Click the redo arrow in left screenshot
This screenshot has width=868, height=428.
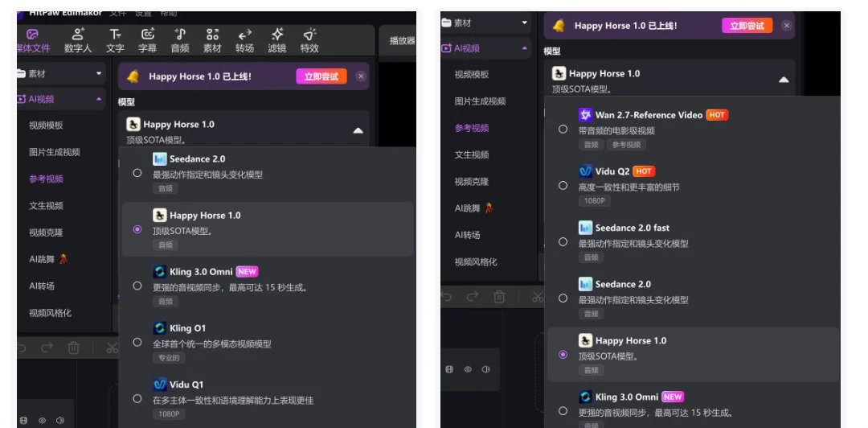(x=47, y=348)
